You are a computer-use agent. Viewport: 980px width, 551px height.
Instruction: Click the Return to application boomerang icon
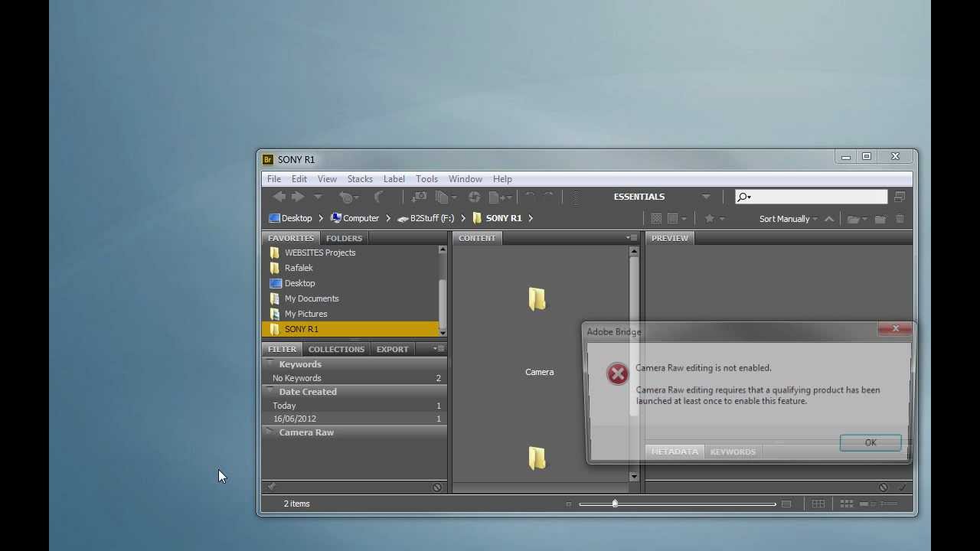point(379,197)
